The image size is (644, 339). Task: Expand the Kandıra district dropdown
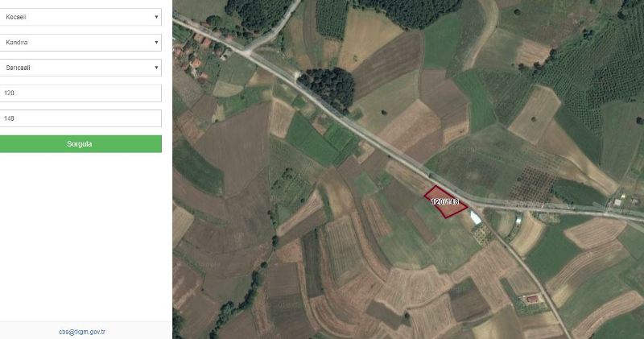80,43
